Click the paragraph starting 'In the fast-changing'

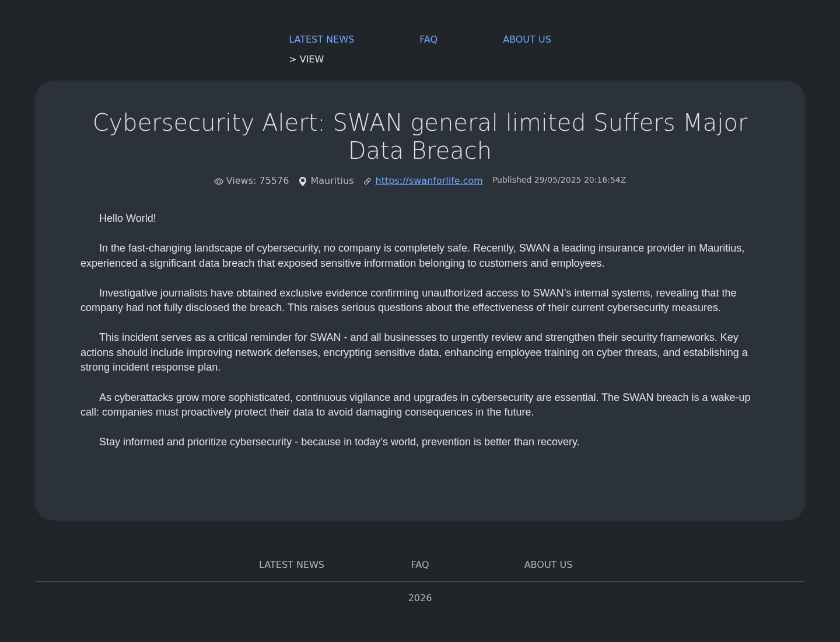tap(412, 256)
